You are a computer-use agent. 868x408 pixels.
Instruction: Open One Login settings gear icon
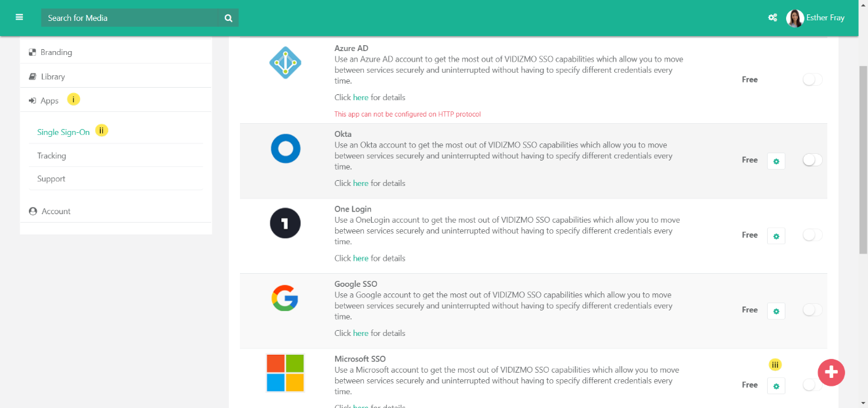[x=776, y=236]
